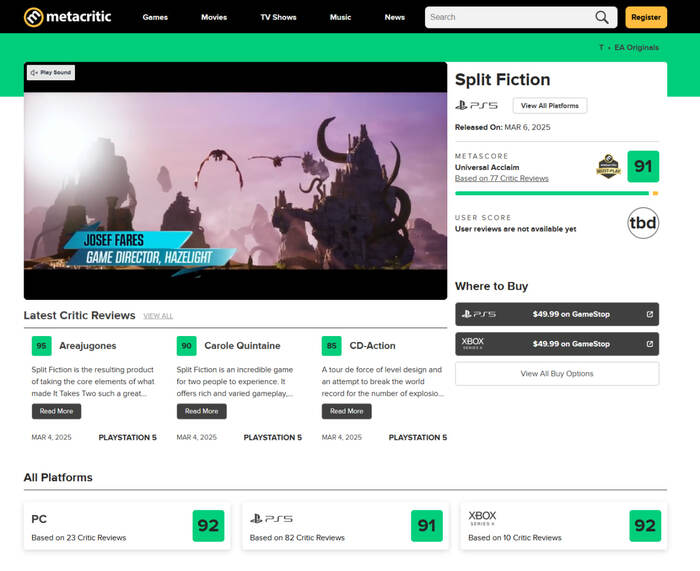Screen dimensions: 700x571
Task: Open the Movies menu
Action: tap(214, 17)
